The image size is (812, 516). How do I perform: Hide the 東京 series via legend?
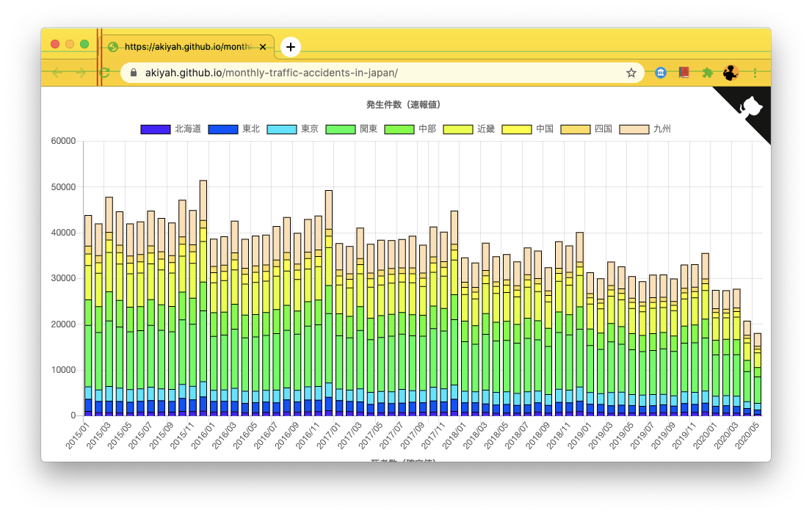(293, 129)
